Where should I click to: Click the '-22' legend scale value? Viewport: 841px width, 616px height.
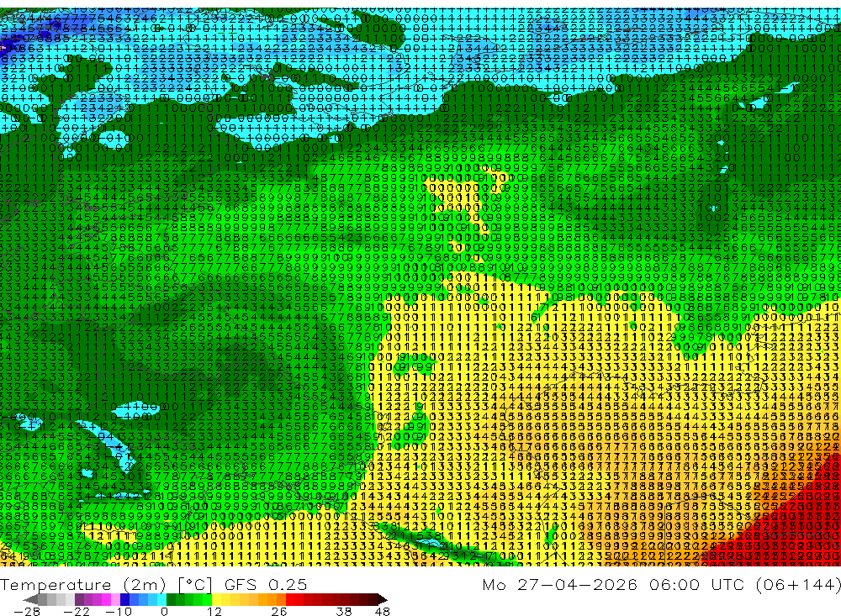point(77,611)
